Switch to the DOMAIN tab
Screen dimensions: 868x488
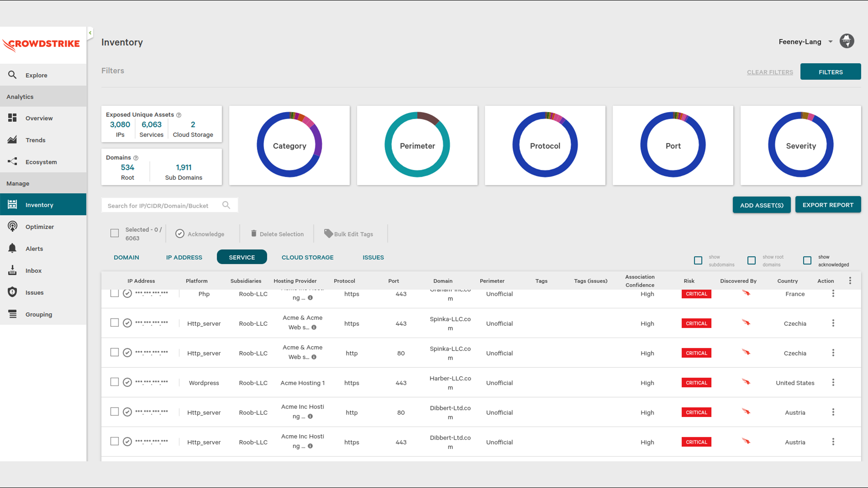(x=126, y=257)
